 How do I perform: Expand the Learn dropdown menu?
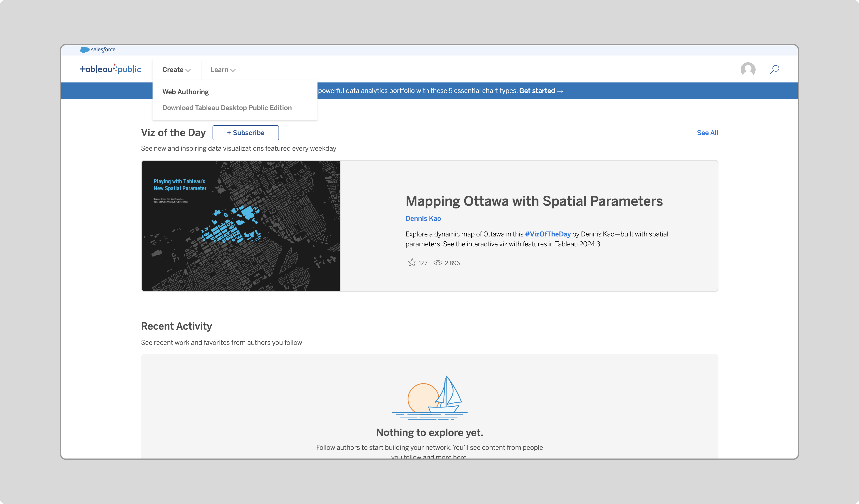(223, 70)
